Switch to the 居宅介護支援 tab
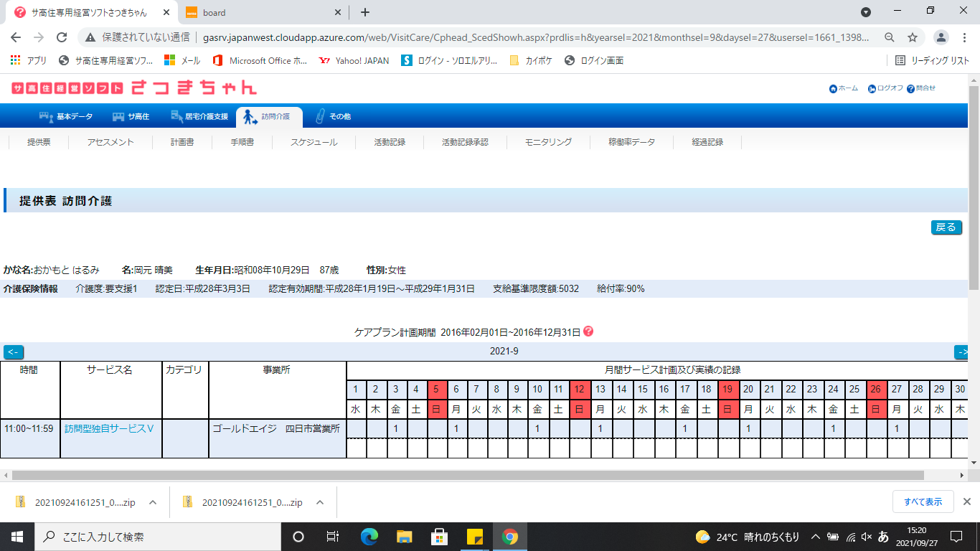 (x=199, y=116)
